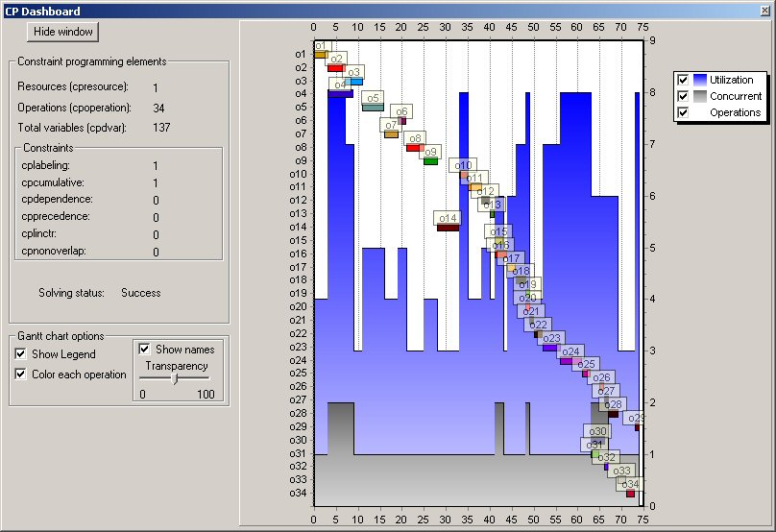Toggle the Show Legend checkbox

click(21, 354)
